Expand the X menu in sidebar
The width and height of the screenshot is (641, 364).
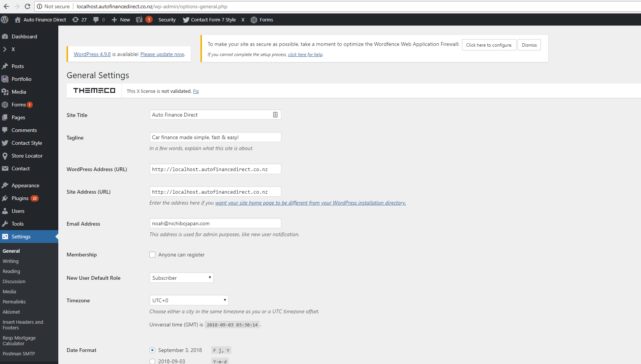point(13,49)
